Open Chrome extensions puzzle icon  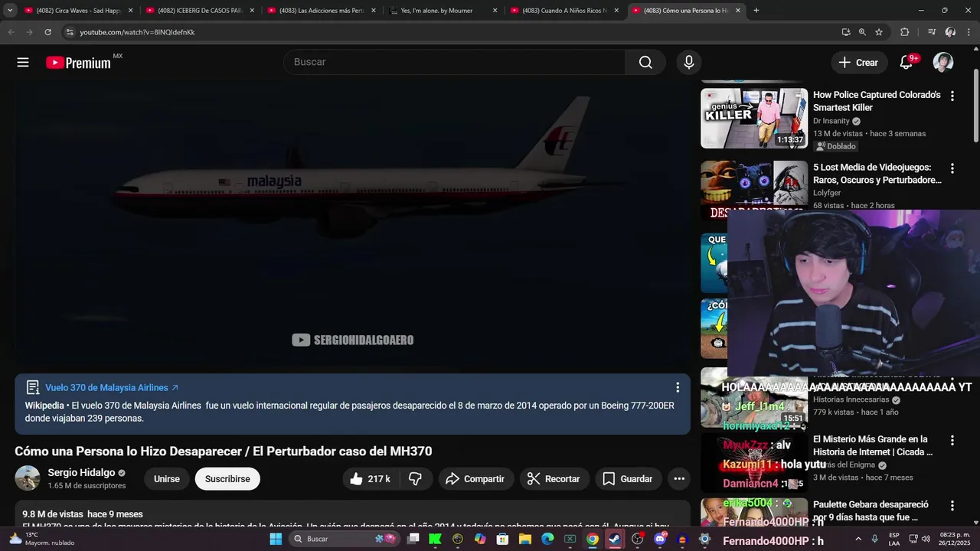[904, 32]
